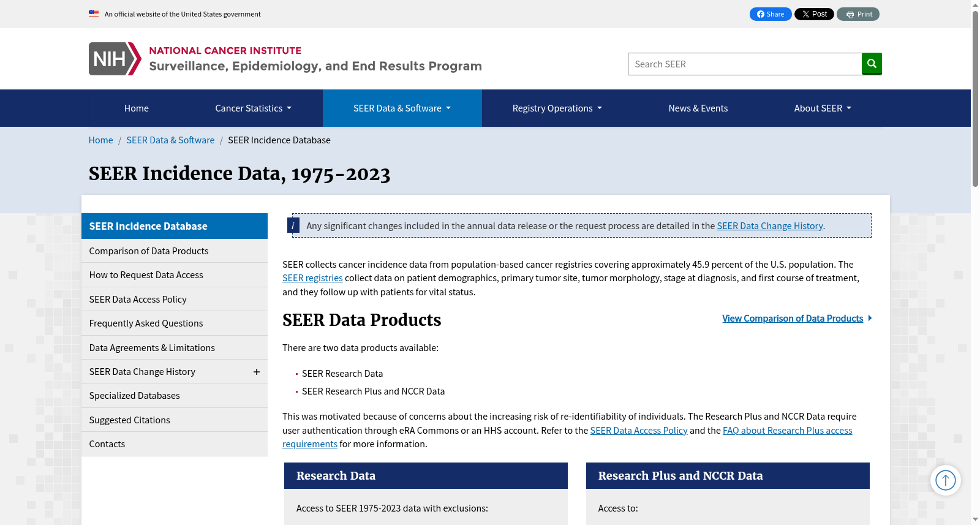Click the Search SEER input field
Screen dimensions: 980x525
point(745,64)
